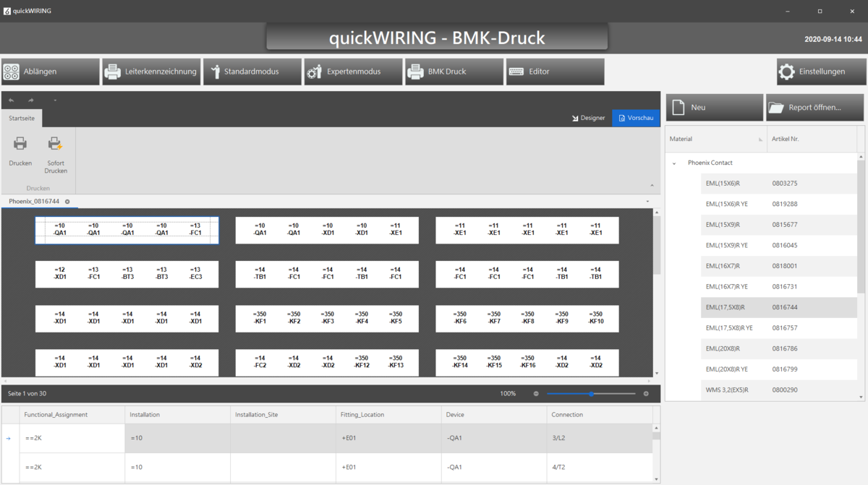Select the Startseite ribbon tab
The height and width of the screenshot is (485, 868).
(x=22, y=118)
